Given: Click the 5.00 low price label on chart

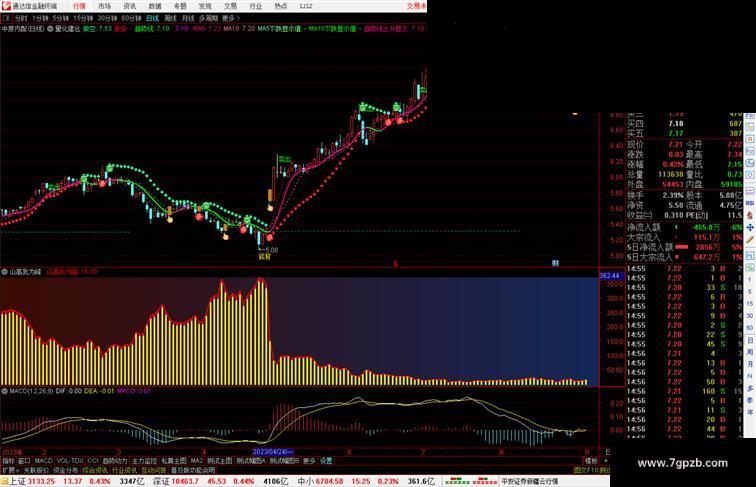Looking at the screenshot, I should tap(270, 250).
